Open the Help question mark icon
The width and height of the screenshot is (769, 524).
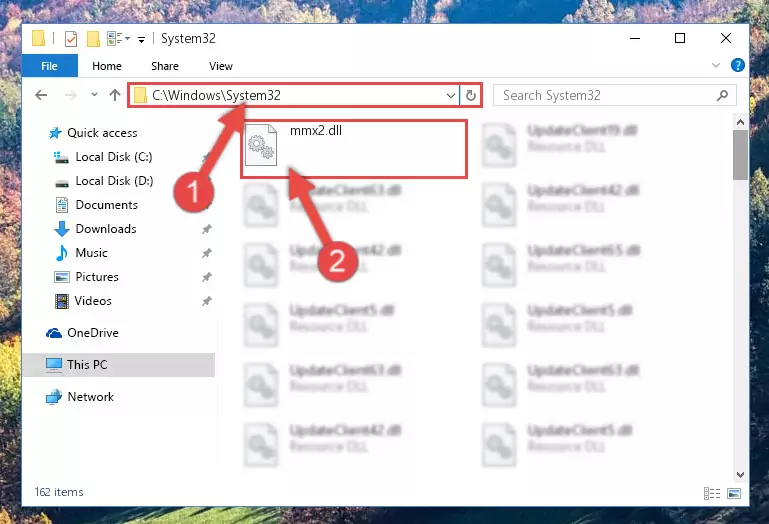pyautogui.click(x=737, y=65)
